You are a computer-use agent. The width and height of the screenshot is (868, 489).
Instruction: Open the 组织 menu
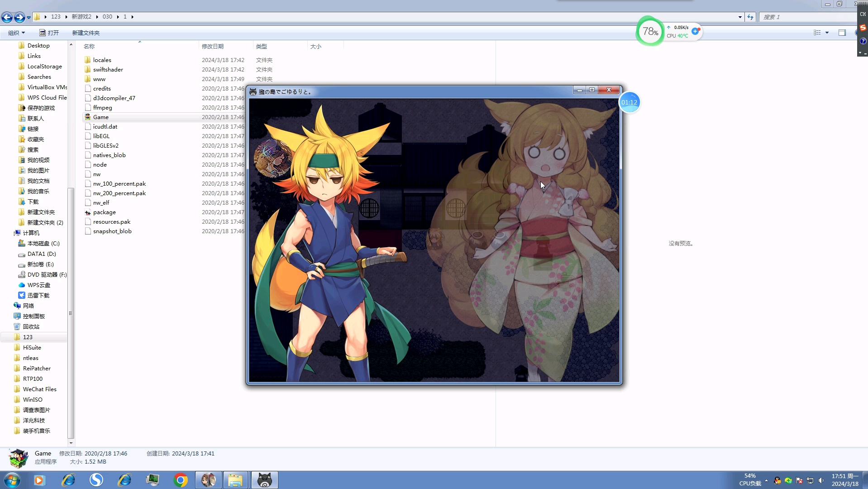tap(16, 33)
